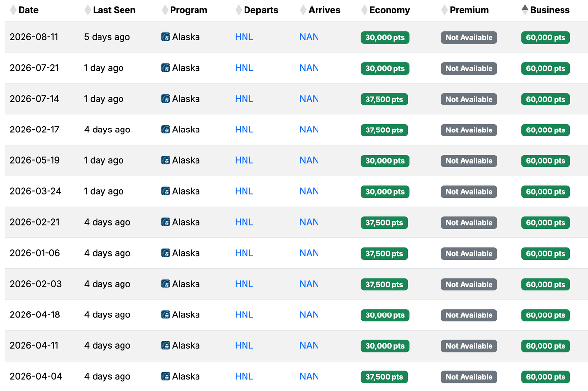Select 30,000 pts economy fare on 2026-08-11
Image resolution: width=588 pixels, height=391 pixels.
385,38
